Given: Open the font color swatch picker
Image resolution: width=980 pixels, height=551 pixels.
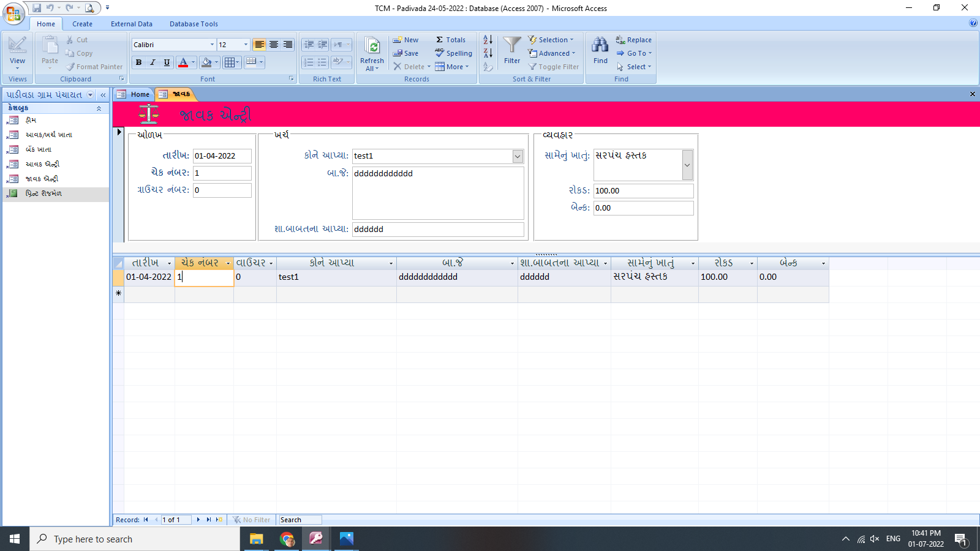Looking at the screenshot, I should coord(194,62).
